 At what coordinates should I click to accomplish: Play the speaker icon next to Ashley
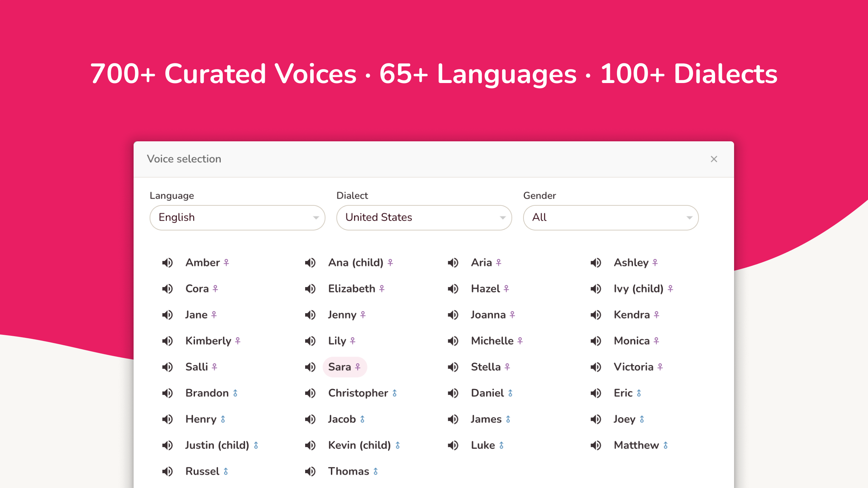[596, 262]
